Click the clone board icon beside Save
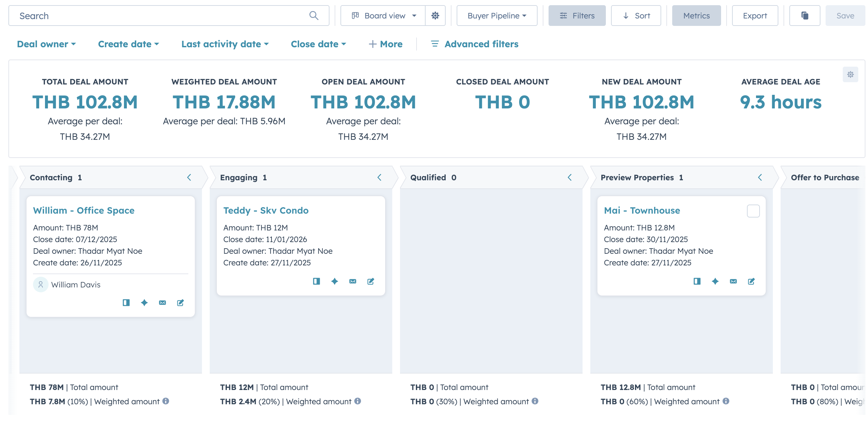 tap(805, 15)
